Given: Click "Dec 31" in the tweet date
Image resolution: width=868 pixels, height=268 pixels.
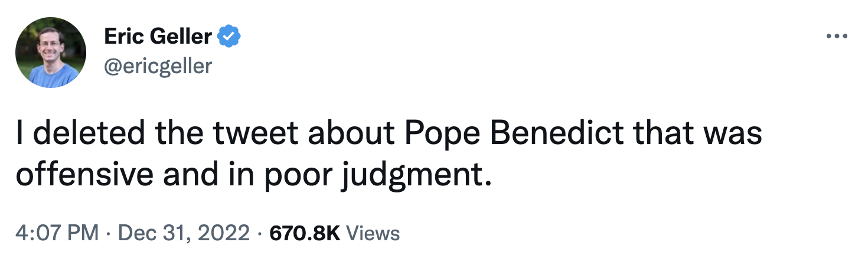Looking at the screenshot, I should (x=151, y=233).
